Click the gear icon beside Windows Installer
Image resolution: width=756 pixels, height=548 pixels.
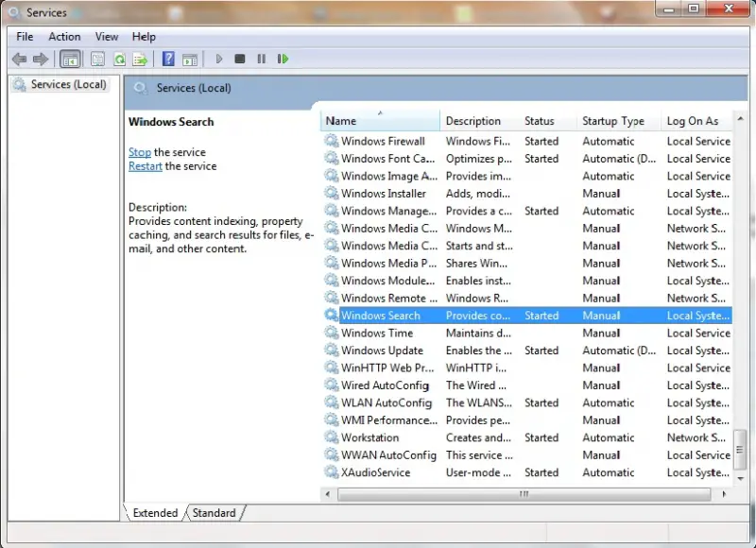332,193
